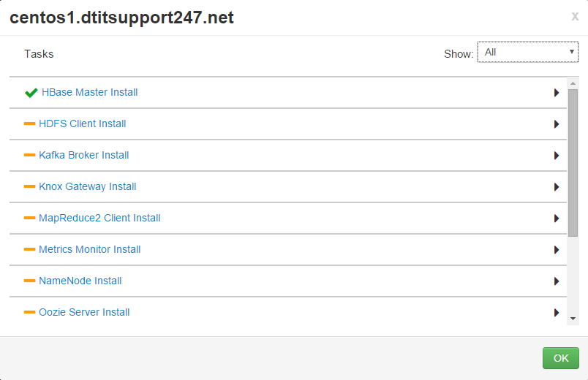Click the scrollbar down arrow
Image resolution: width=588 pixels, height=380 pixels.
[573, 319]
